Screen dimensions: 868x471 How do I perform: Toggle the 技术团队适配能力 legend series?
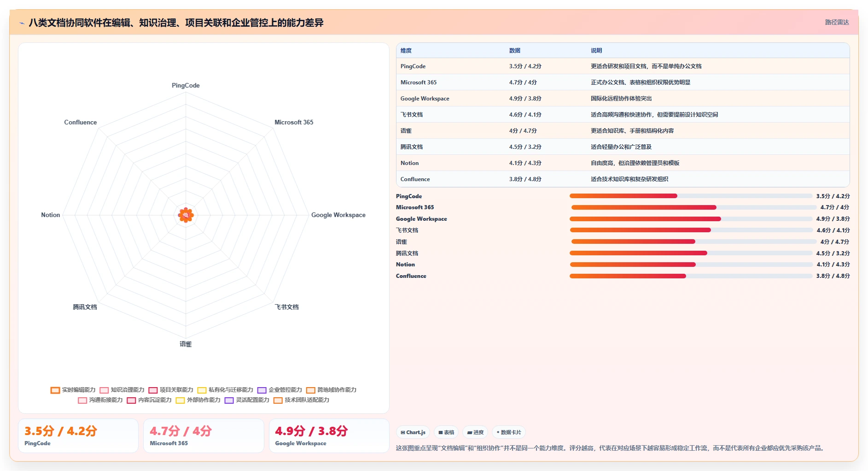coord(301,400)
